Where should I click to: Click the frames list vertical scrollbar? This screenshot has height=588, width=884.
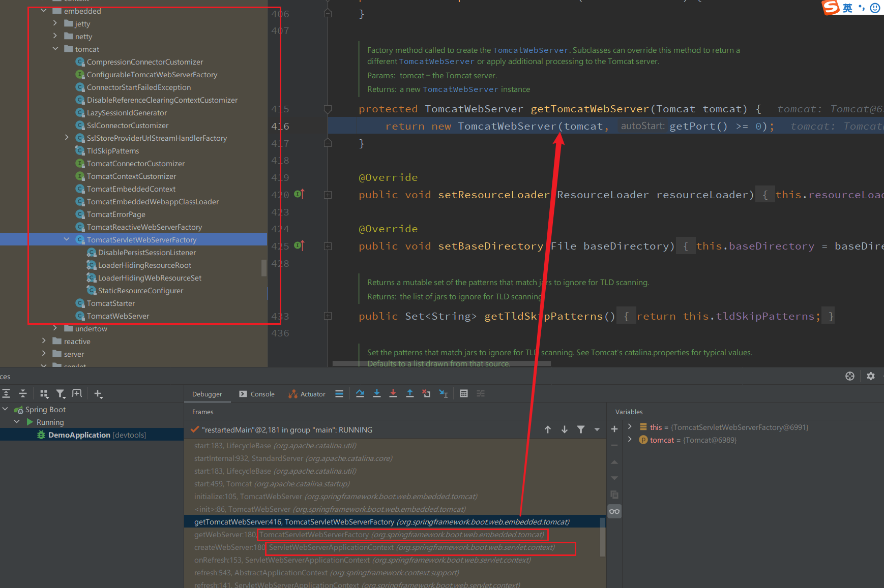(x=603, y=537)
